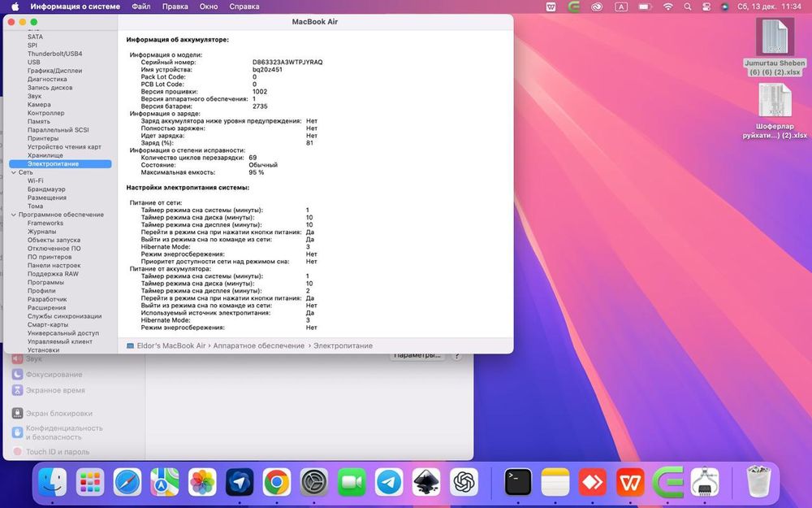This screenshot has height=508, width=812.
Task: Collapse the Сеть section in sidebar
Action: (13, 172)
